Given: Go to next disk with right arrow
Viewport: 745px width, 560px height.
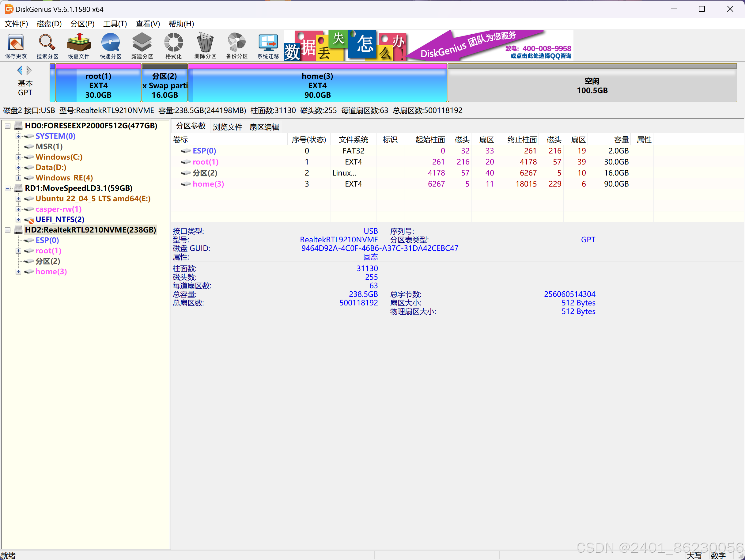Looking at the screenshot, I should point(29,70).
